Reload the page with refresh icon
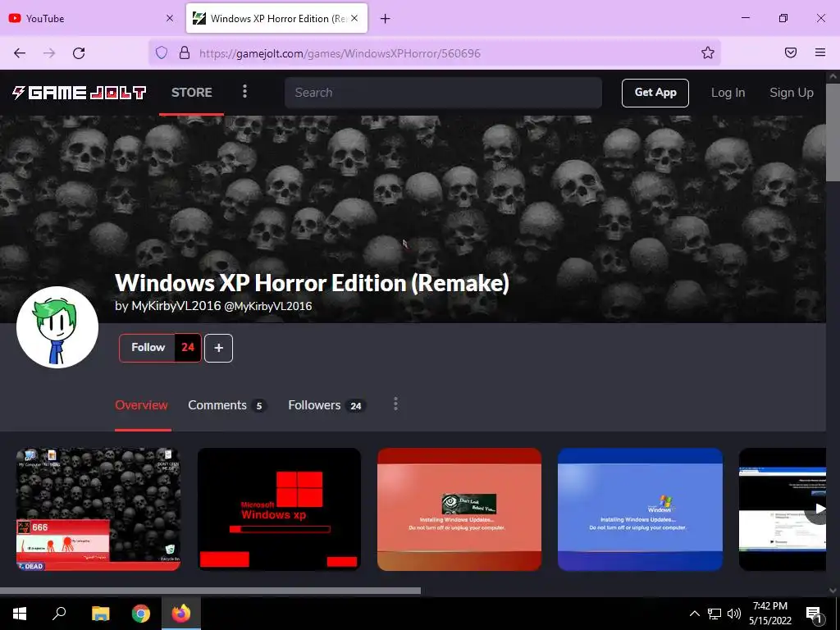Screen dimensions: 840x630 point(79,53)
